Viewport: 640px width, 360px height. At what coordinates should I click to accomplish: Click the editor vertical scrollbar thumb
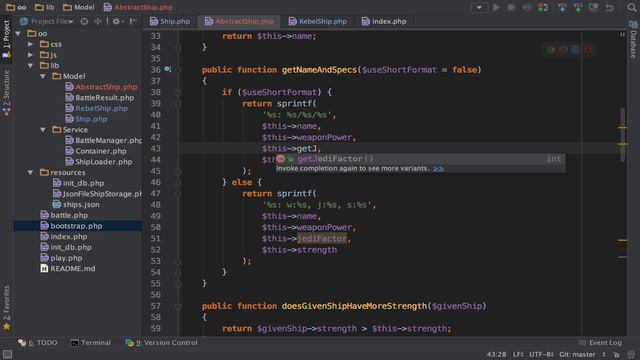[622, 135]
